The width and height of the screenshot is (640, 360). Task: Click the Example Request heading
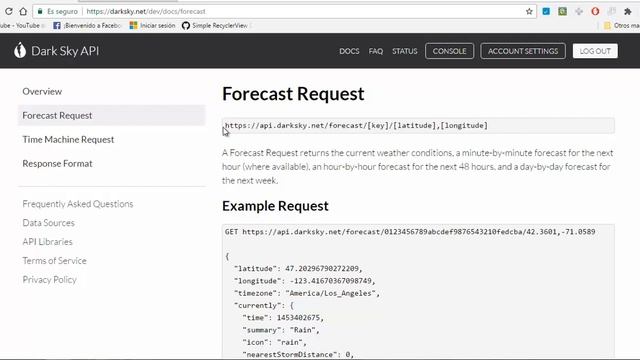[275, 206]
